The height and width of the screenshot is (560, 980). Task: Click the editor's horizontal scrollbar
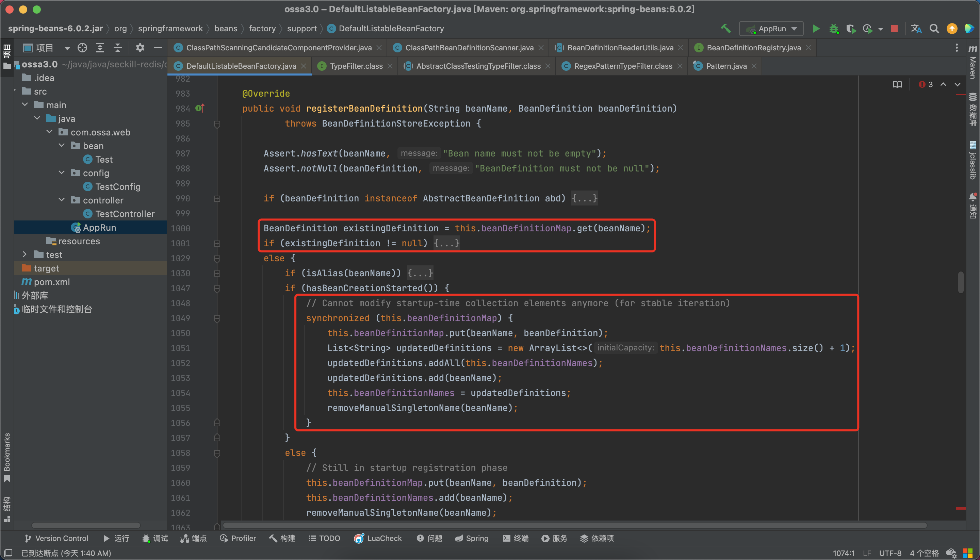(575, 525)
